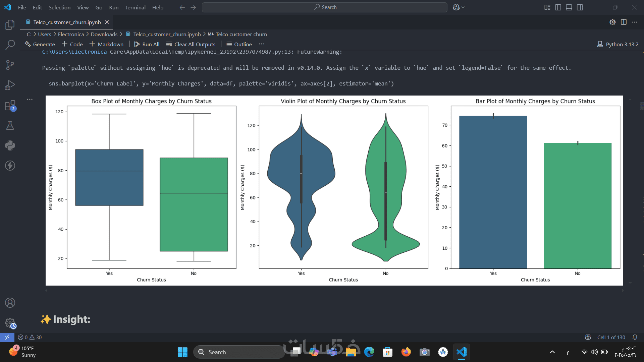Image resolution: width=644 pixels, height=362 pixels.
Task: Click Run All in notebook toolbar
Action: (147, 44)
